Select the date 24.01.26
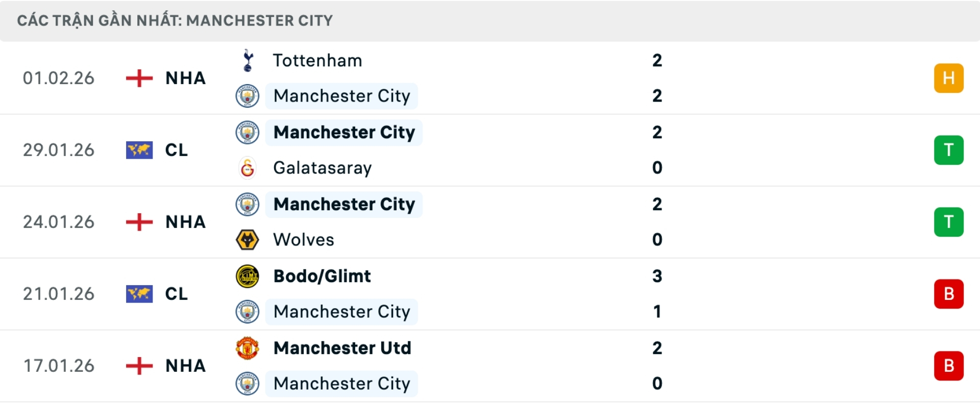980x404 pixels. pos(59,222)
